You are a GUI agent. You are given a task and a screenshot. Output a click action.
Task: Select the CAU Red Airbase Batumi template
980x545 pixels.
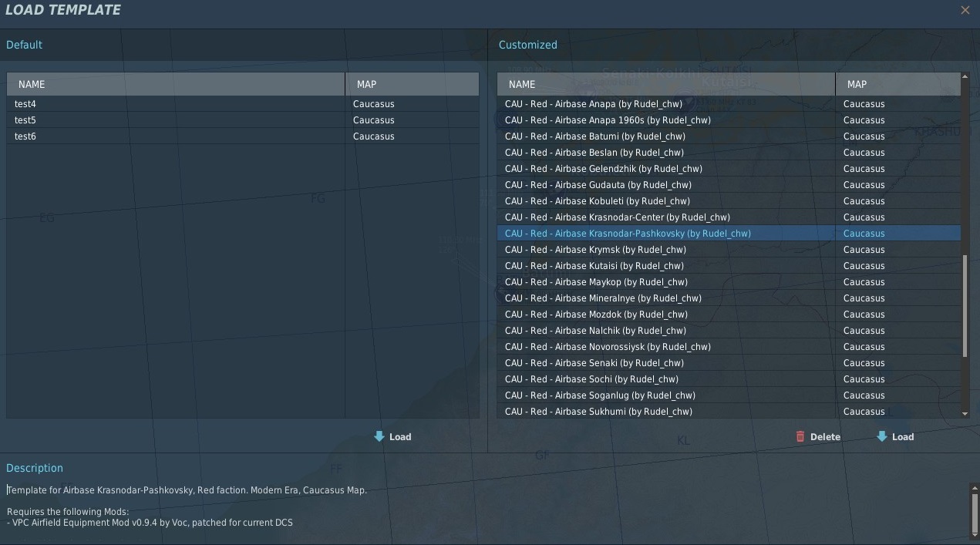[617, 136]
